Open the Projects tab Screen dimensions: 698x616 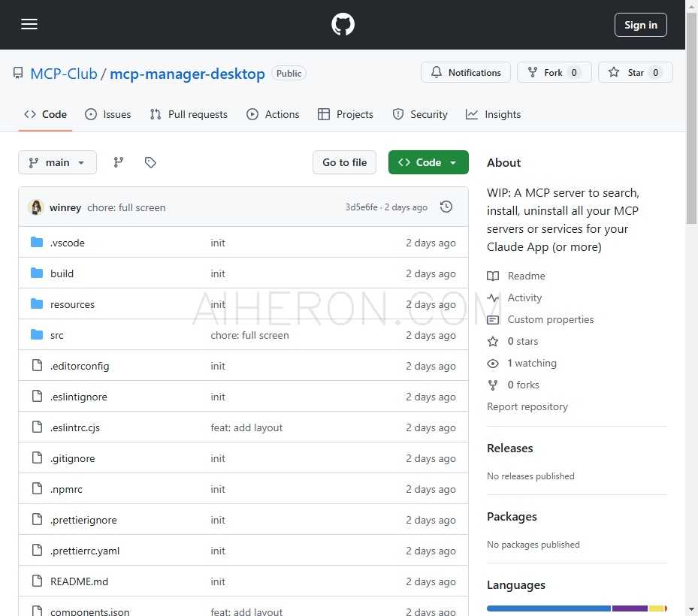346,114
